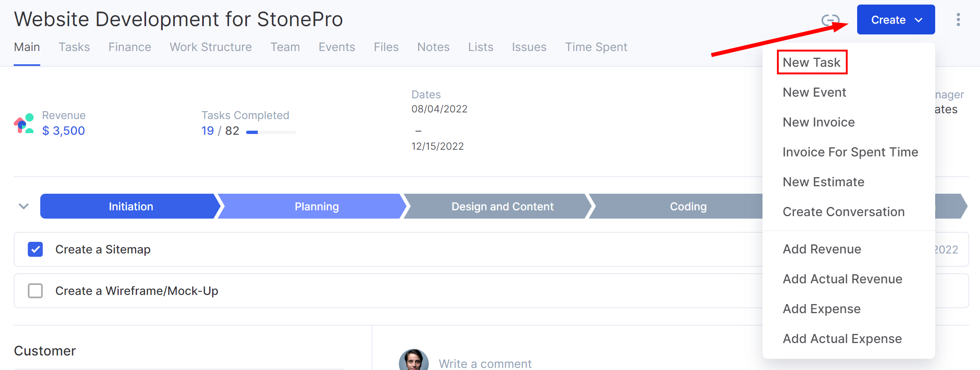Click the project title Website Development for StonePro
The height and width of the screenshot is (370, 980).
tap(178, 19)
